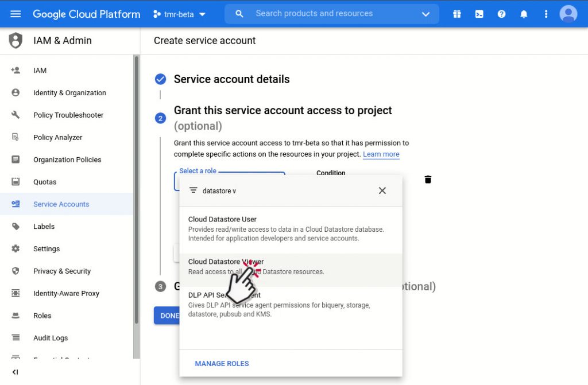588x385 pixels.
Task: Open the 'Learn more' link
Action: (381, 154)
